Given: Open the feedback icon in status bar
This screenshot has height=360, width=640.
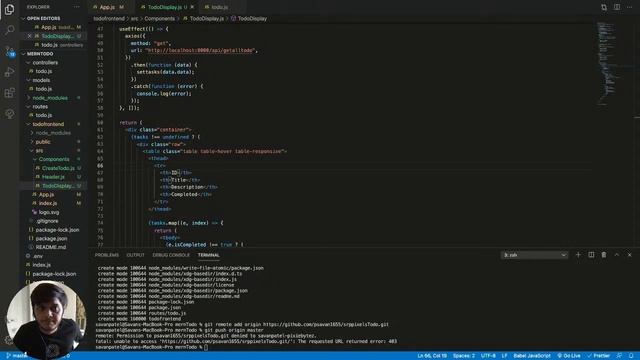Looking at the screenshot, I should 619,356.
